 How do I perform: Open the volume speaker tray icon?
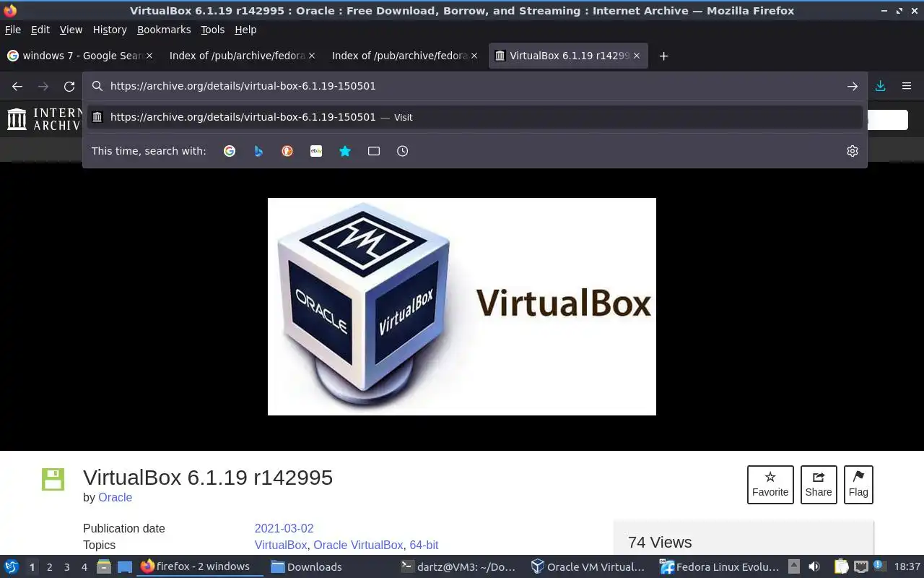[814, 566]
